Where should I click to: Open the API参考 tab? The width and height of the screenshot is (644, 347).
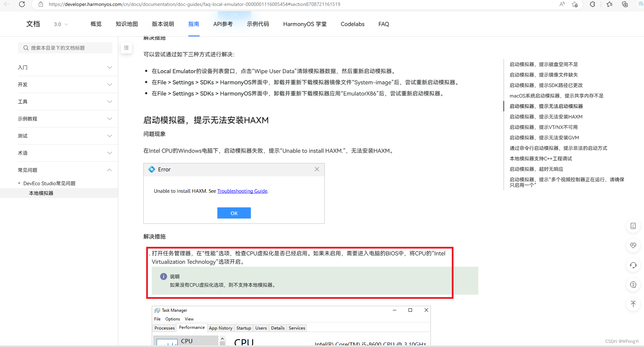223,24
